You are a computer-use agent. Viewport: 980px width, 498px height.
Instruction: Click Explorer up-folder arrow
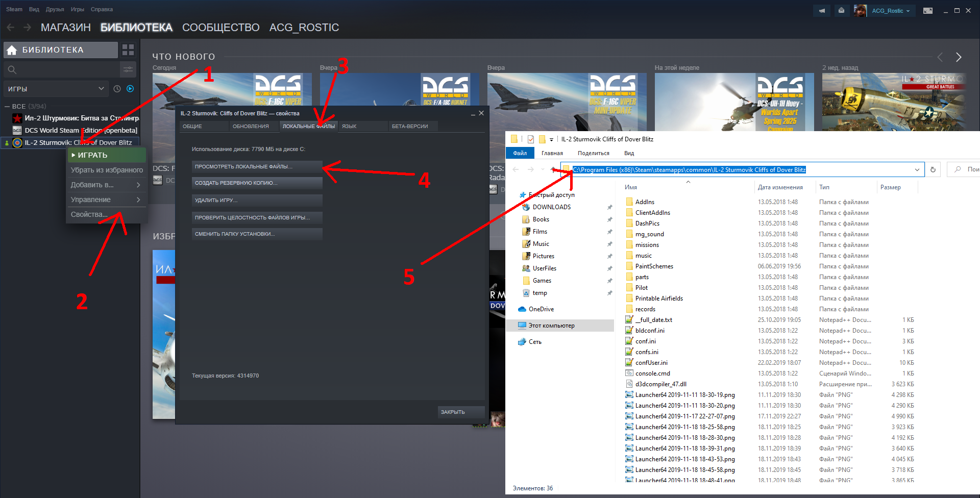click(553, 169)
